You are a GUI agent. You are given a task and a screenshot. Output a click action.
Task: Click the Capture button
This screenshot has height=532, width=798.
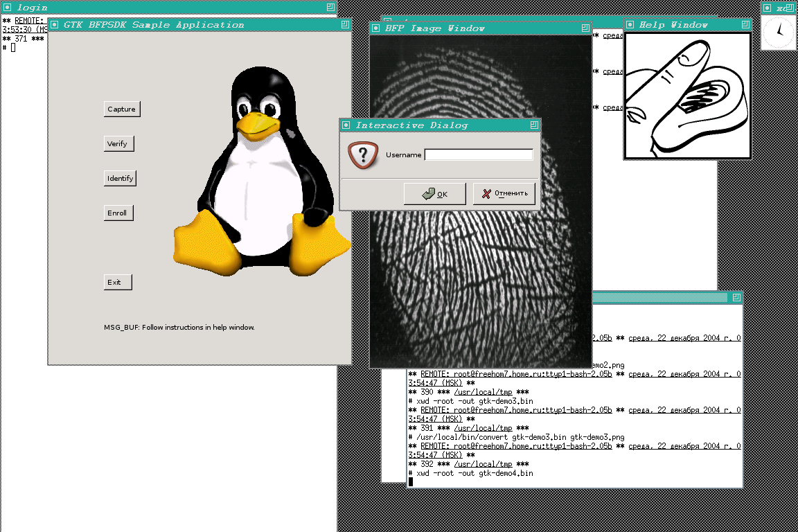point(121,109)
